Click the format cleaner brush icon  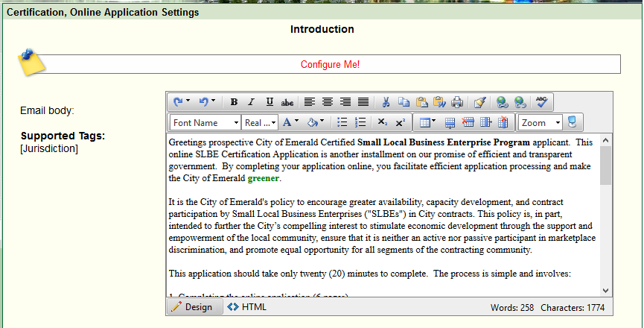tap(480, 102)
